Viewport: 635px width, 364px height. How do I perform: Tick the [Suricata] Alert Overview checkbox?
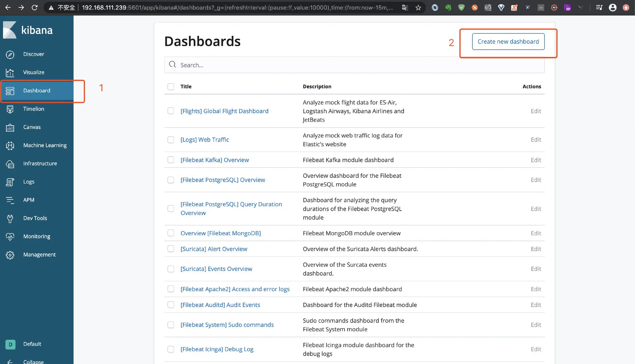pos(171,249)
